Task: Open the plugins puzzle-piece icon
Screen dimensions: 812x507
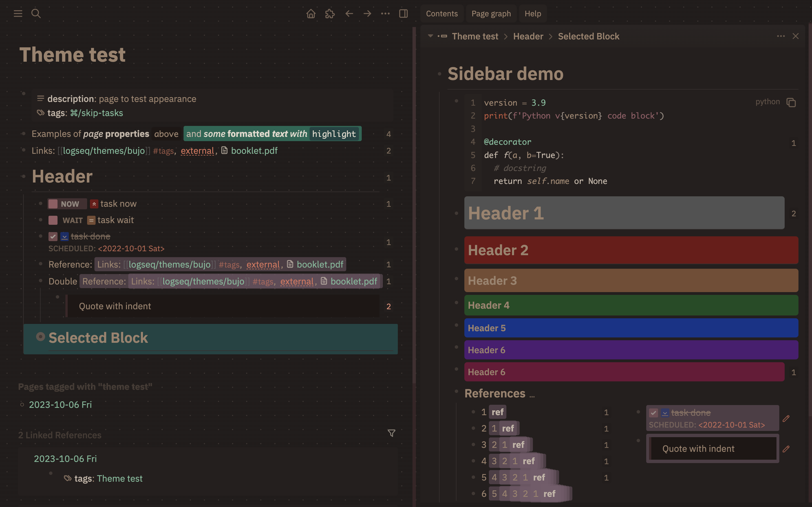Action: pyautogui.click(x=330, y=14)
